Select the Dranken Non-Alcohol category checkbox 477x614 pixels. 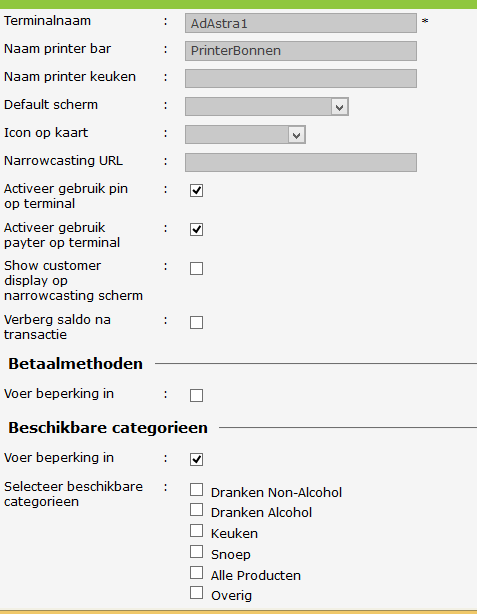coord(196,489)
